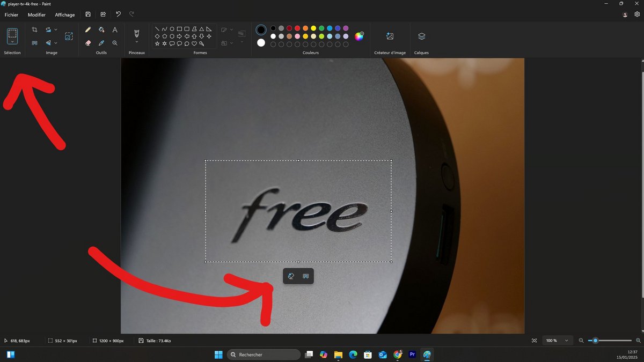Open Premiere Pro from the taskbar
This screenshot has height=362, width=644.
tap(412, 354)
